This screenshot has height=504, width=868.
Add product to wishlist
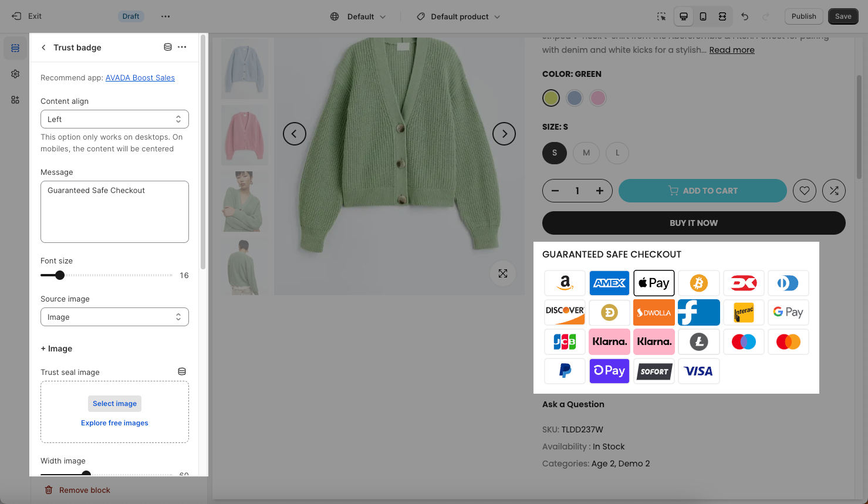click(805, 191)
